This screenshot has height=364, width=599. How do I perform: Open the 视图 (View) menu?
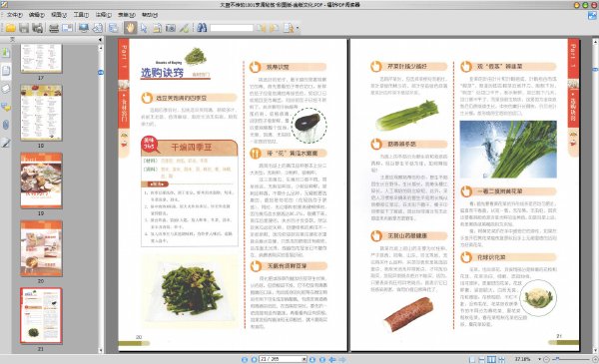pyautogui.click(x=59, y=15)
